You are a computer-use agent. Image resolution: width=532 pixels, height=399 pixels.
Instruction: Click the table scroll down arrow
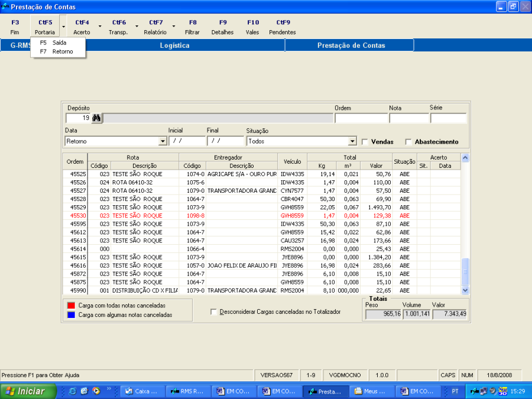[x=465, y=290]
